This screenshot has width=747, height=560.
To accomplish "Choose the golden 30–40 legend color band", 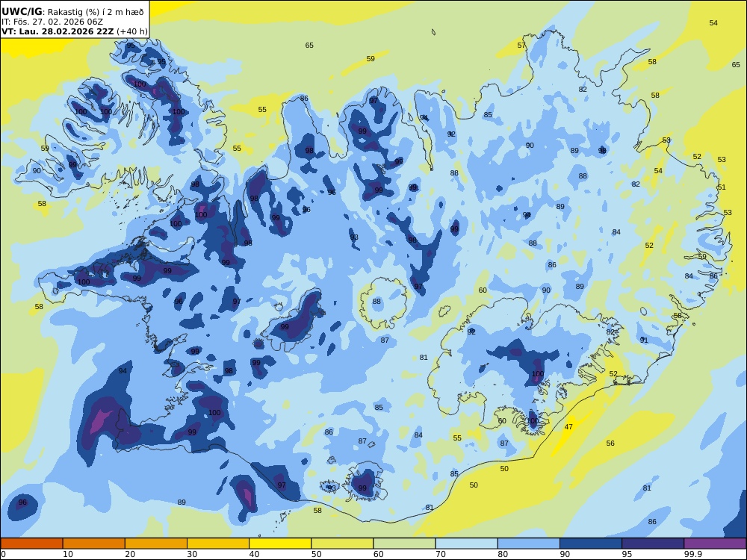I will pos(218,544).
